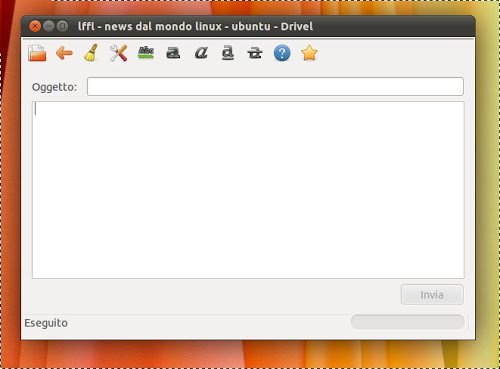
Task: Click the open draft file icon
Action: (x=37, y=53)
